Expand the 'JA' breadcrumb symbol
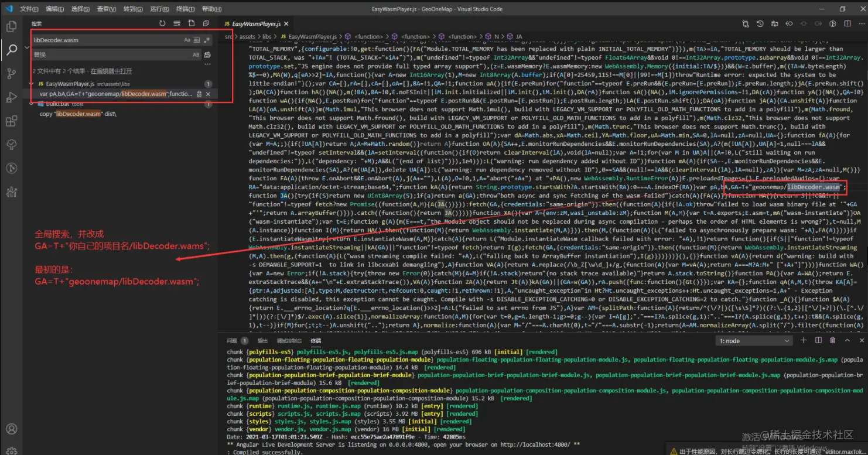Screen dimensions: 868x455 tap(514, 36)
